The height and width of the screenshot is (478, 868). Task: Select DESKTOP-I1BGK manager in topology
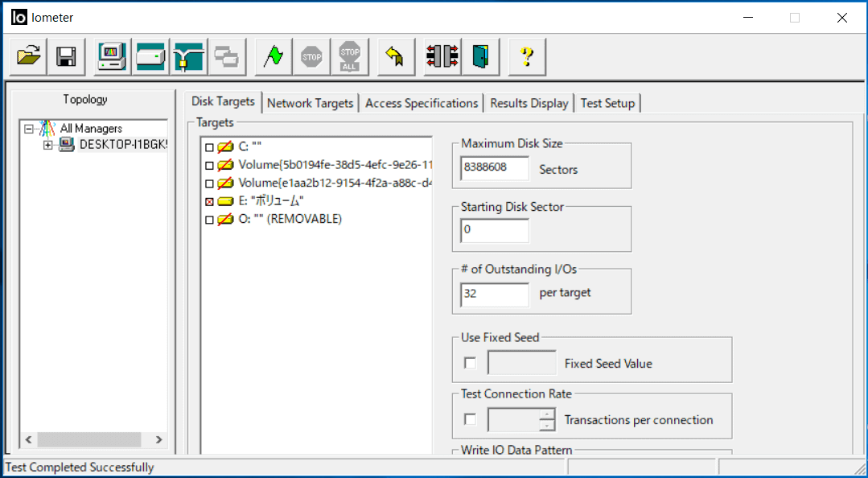[x=123, y=145]
